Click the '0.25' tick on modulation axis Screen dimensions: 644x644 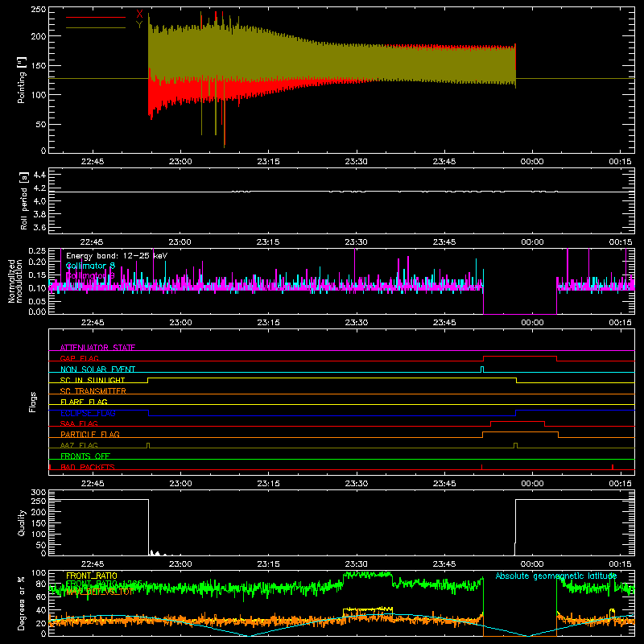coord(38,251)
